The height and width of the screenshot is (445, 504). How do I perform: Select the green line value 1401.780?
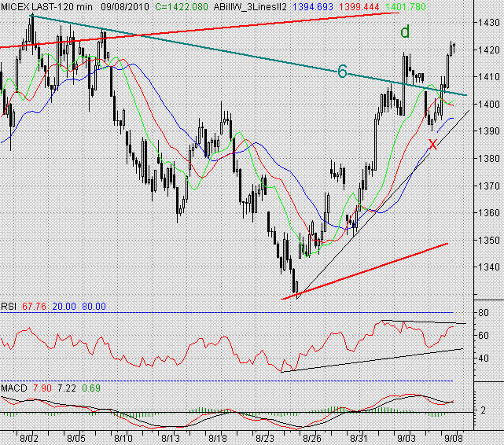click(406, 6)
